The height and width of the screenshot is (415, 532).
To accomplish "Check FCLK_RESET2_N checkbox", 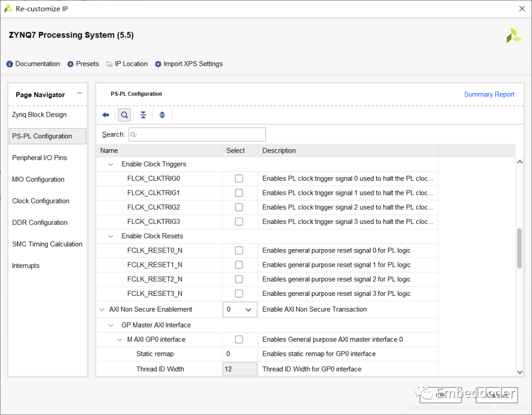I will 239,280.
